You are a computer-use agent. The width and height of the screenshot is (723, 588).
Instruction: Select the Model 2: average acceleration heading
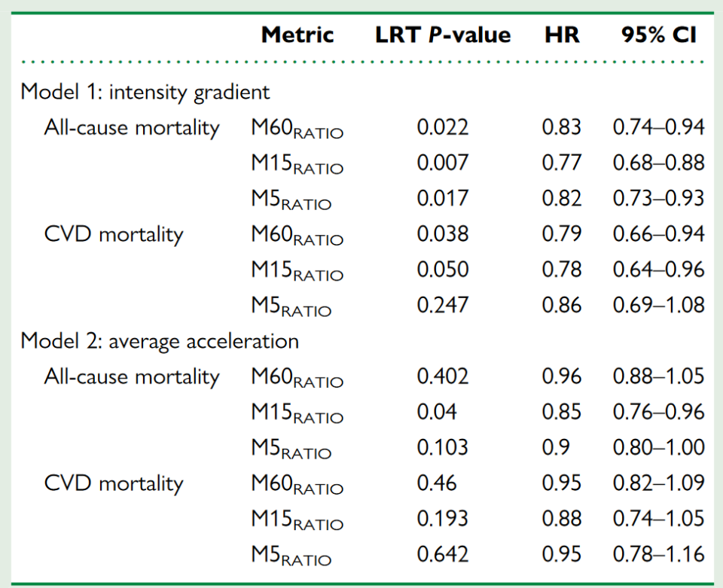(160, 341)
